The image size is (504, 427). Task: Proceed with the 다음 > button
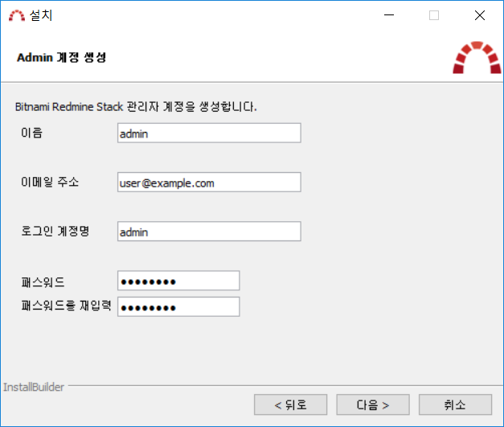coord(373,404)
